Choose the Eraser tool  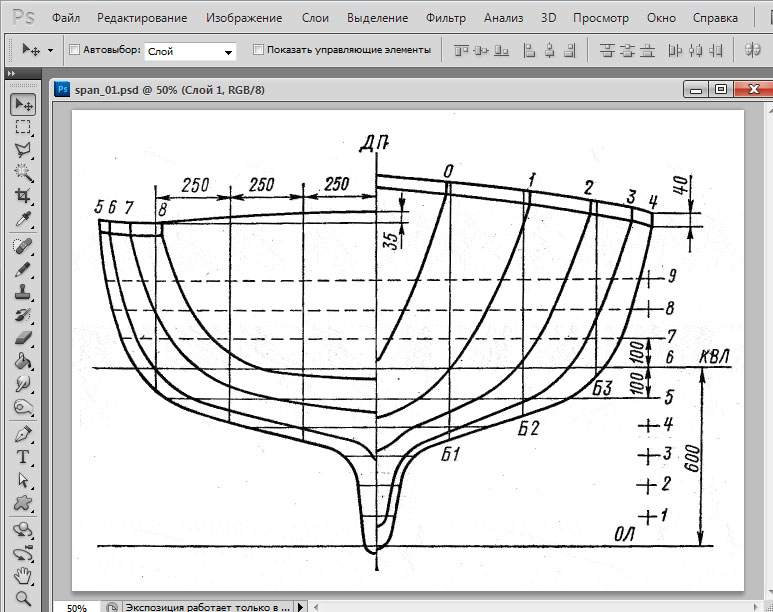tap(22, 339)
